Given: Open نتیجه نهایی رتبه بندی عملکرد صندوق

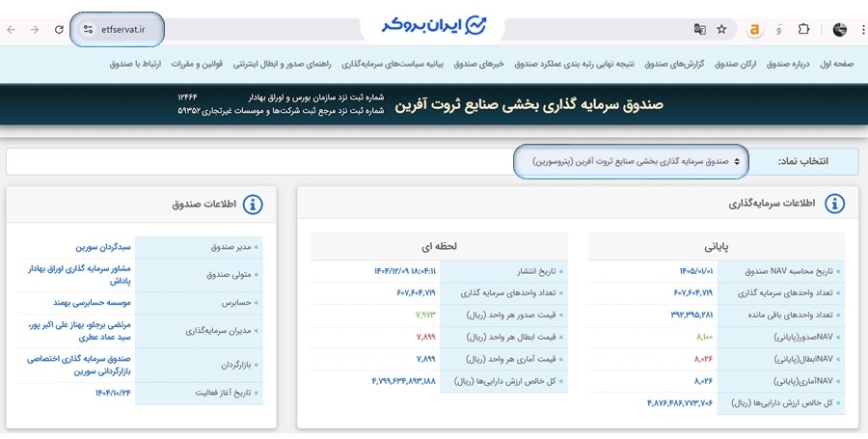Looking at the screenshot, I should click(x=575, y=64).
